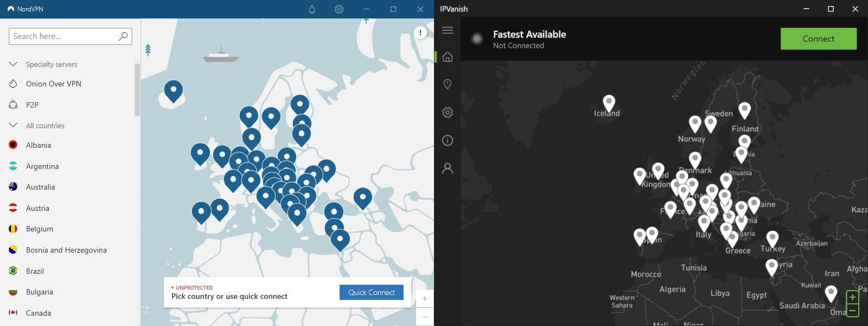Open IPVanish location pin sidebar icon

[x=448, y=84]
